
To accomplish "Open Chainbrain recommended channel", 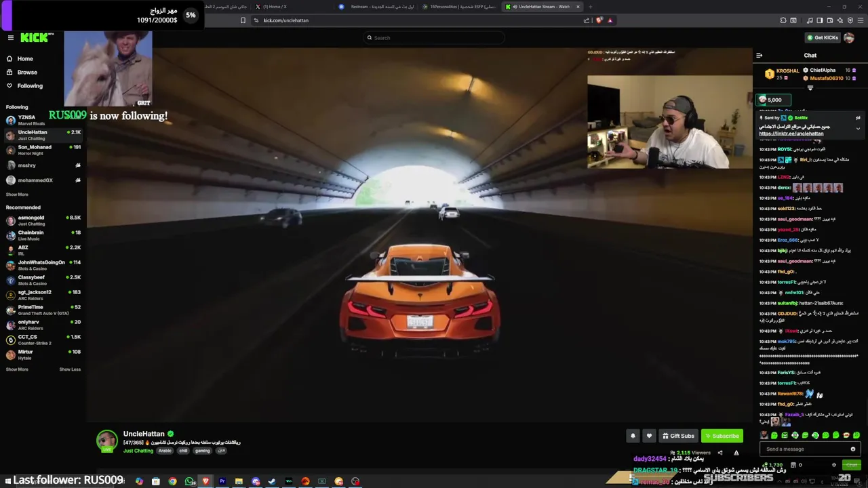I will [43, 235].
